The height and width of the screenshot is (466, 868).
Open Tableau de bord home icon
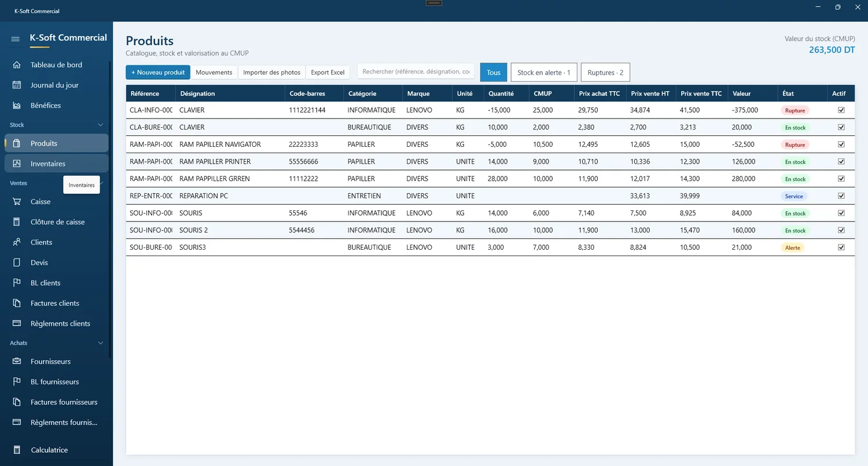click(x=17, y=65)
